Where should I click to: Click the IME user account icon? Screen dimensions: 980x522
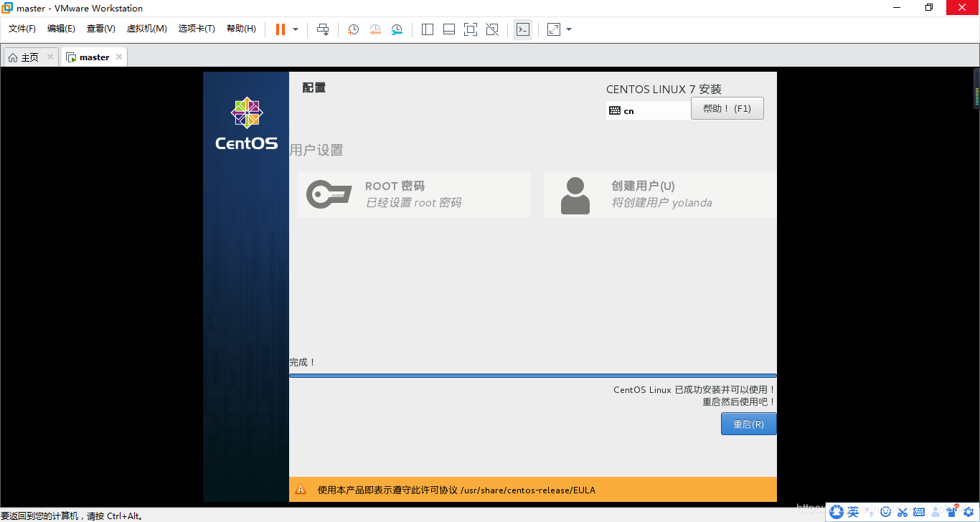pyautogui.click(x=936, y=511)
